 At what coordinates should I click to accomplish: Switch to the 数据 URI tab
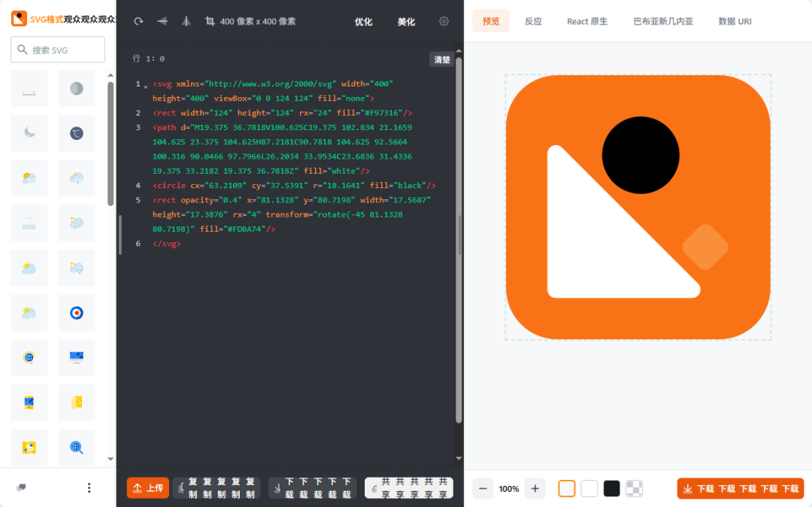[x=735, y=21]
